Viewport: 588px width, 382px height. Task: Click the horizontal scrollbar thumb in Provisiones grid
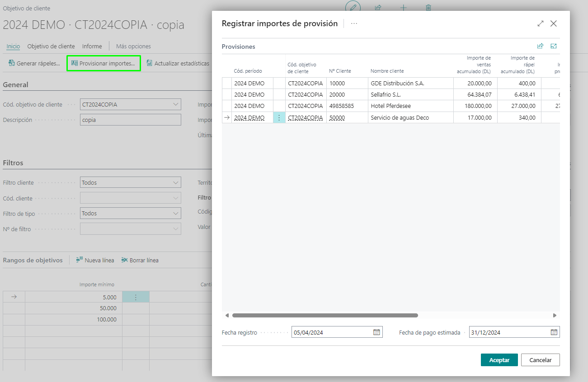click(x=325, y=316)
